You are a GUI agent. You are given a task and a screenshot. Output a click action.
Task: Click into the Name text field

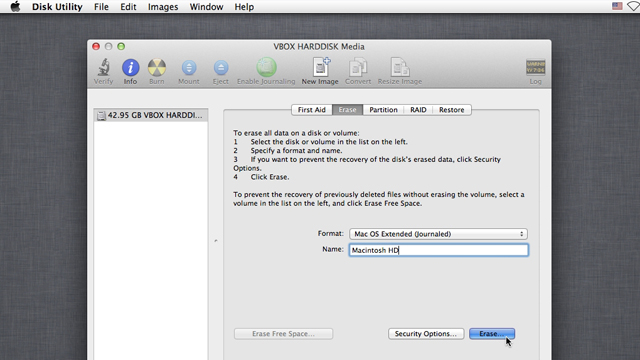[x=439, y=250]
